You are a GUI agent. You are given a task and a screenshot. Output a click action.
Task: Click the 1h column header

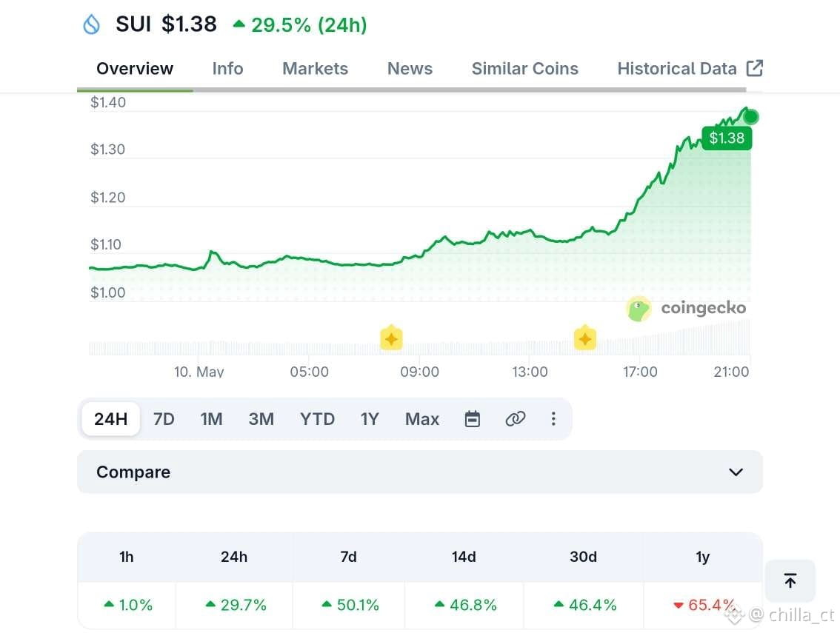coord(127,557)
